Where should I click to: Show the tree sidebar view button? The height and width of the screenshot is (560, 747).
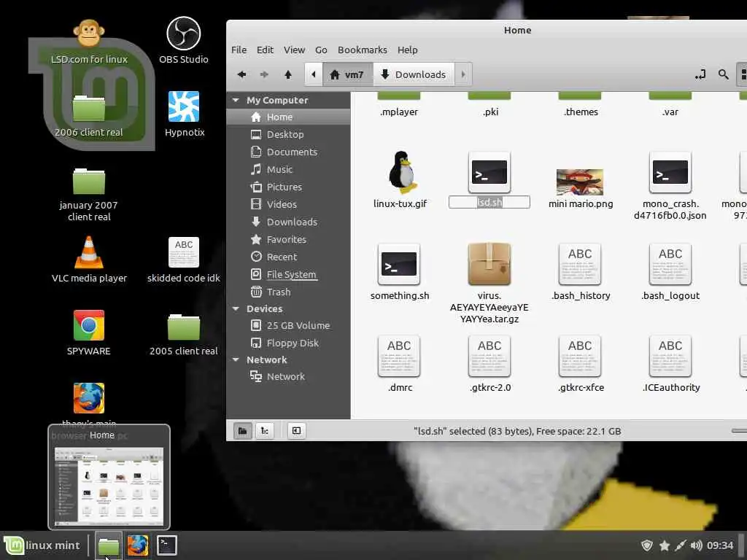(x=264, y=431)
